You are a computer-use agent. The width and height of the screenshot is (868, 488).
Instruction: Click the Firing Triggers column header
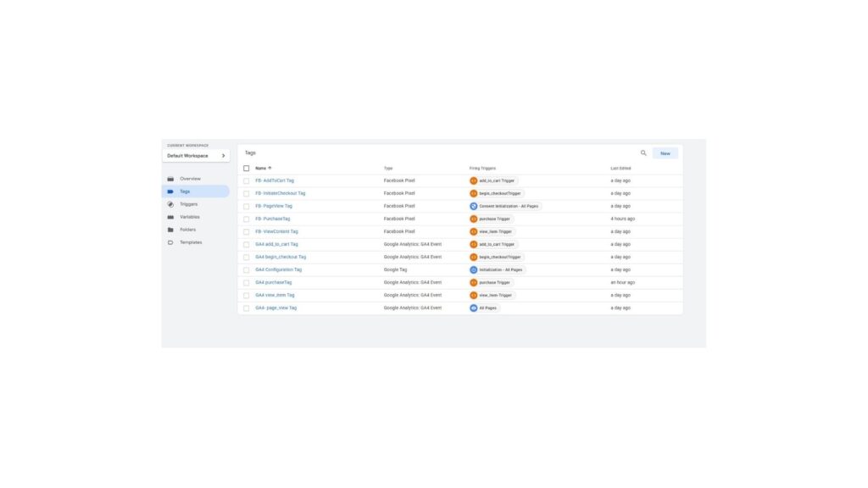point(482,169)
